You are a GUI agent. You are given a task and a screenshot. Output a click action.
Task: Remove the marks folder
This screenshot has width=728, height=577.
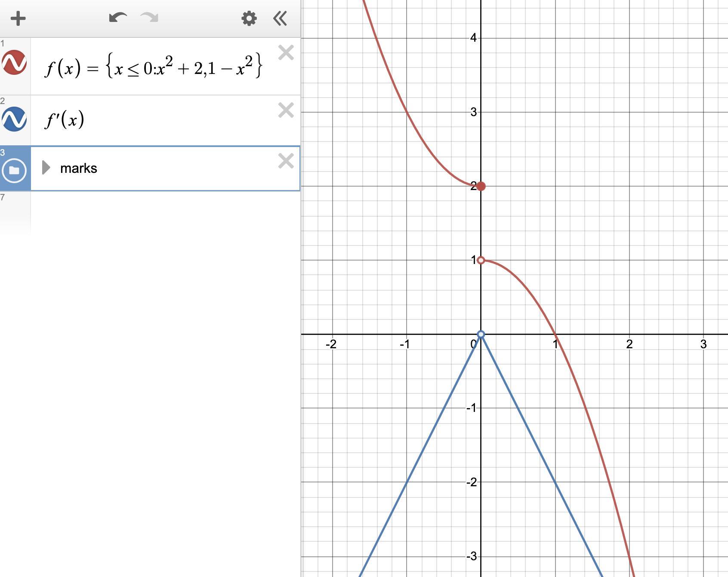click(x=286, y=161)
